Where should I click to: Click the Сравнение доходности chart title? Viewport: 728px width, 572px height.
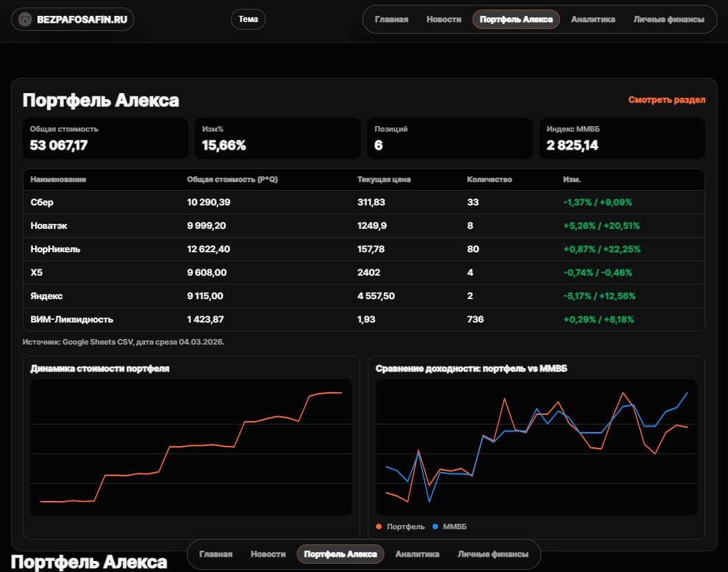click(x=471, y=369)
